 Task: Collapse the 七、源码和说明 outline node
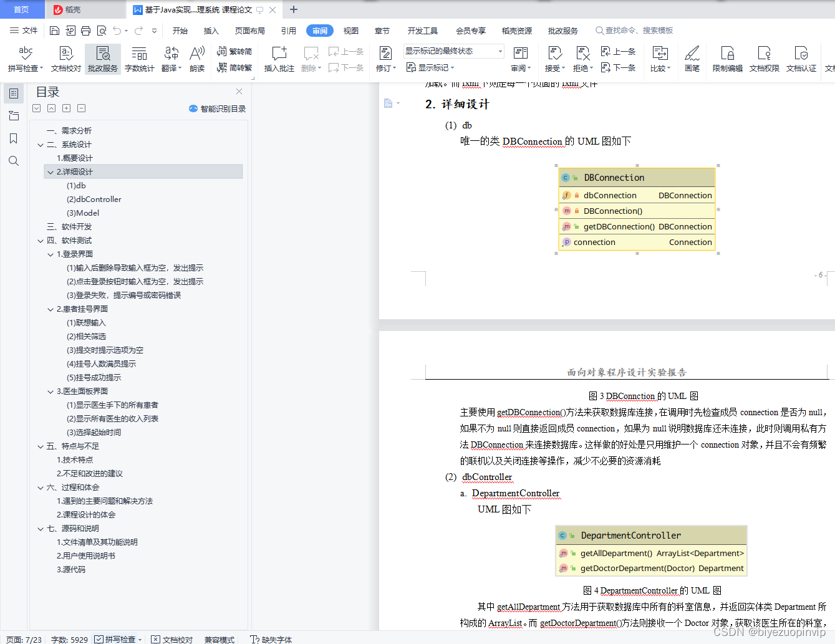[x=41, y=529]
